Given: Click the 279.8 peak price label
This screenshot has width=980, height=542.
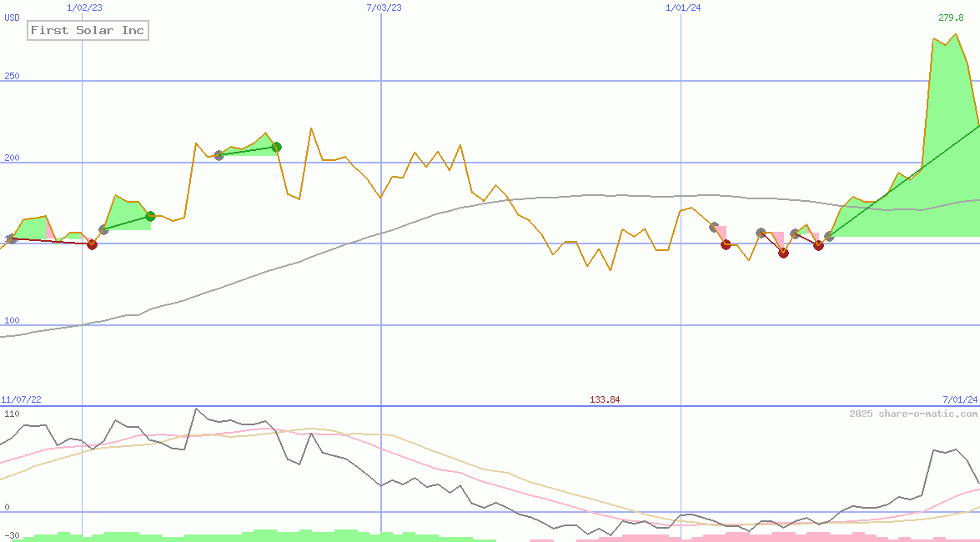Looking at the screenshot, I should click(951, 18).
